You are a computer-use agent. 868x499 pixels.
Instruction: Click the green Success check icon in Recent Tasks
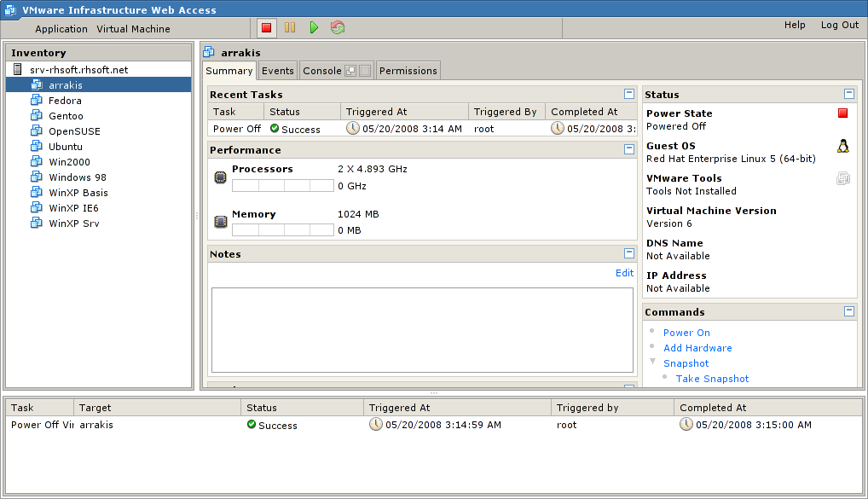click(x=275, y=128)
